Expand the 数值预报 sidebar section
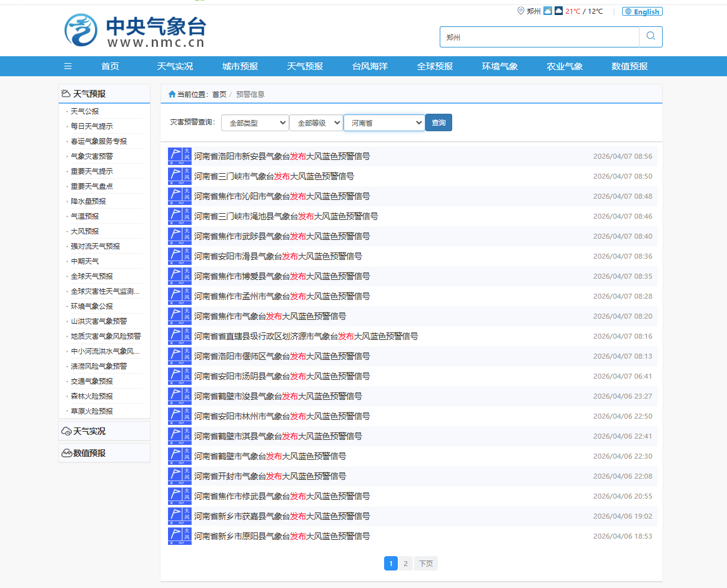The height and width of the screenshot is (588, 727). point(89,453)
